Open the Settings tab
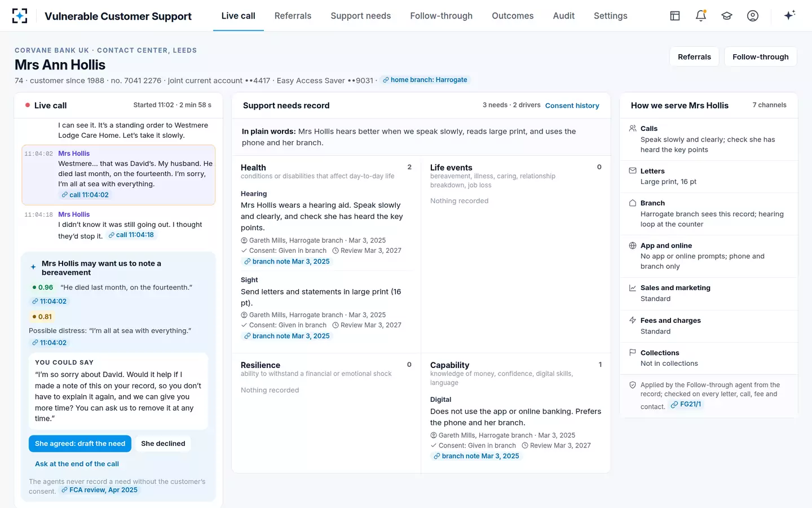The height and width of the screenshot is (508, 812). (610, 16)
